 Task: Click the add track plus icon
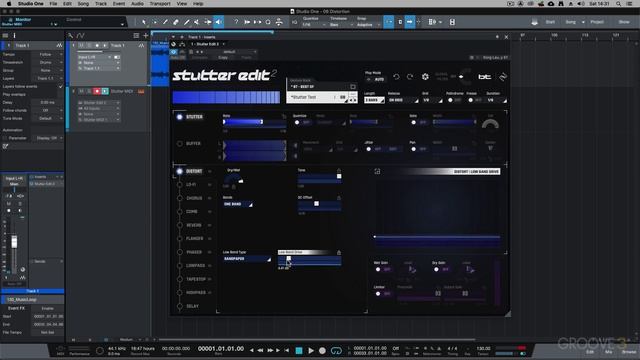tap(146, 36)
